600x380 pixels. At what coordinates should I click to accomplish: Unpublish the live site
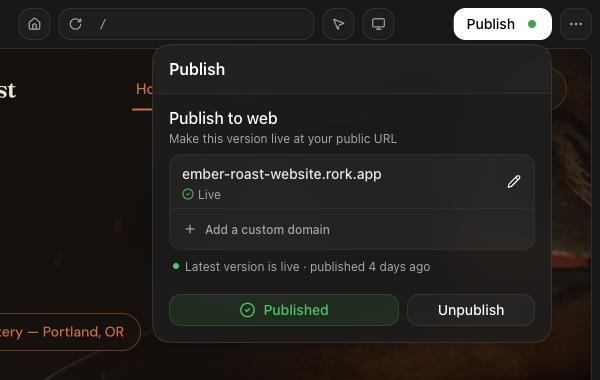[471, 310]
